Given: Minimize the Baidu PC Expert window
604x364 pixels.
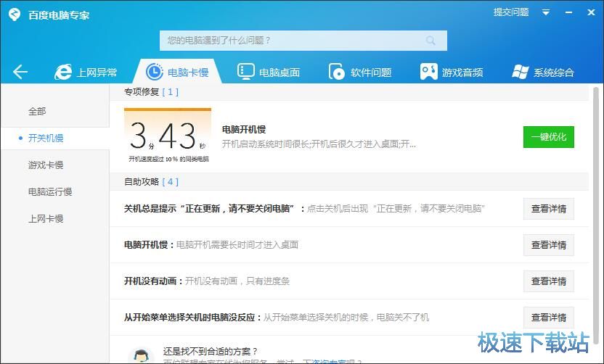Looking at the screenshot, I should [568, 13].
